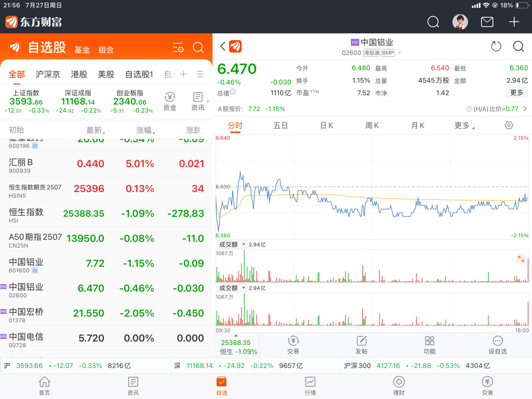
Task: Sort list by 最新 column
Action: point(96,130)
